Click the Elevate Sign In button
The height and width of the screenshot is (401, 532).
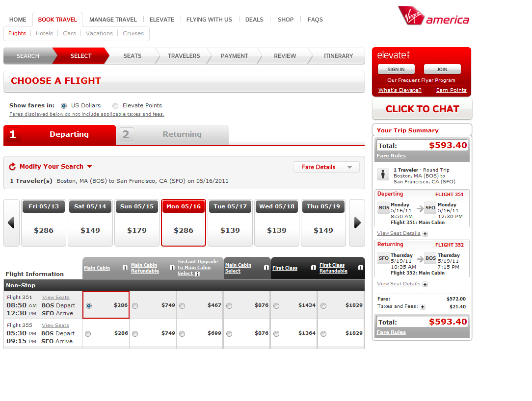396,69
